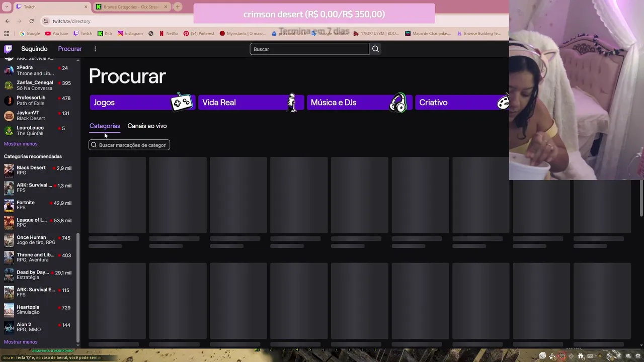Open the Instagram bookmark
Screen dimensions: 644x362
tap(130, 34)
